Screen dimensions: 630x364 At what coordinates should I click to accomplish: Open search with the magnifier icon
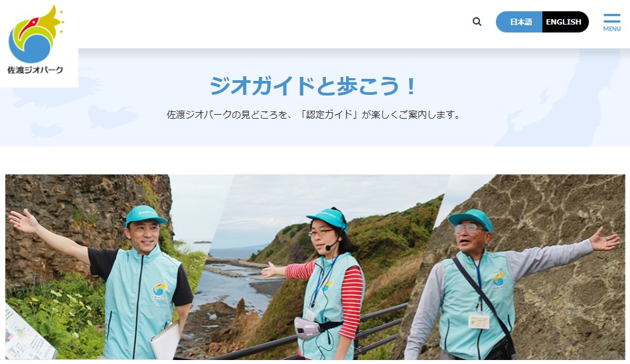coord(477,22)
